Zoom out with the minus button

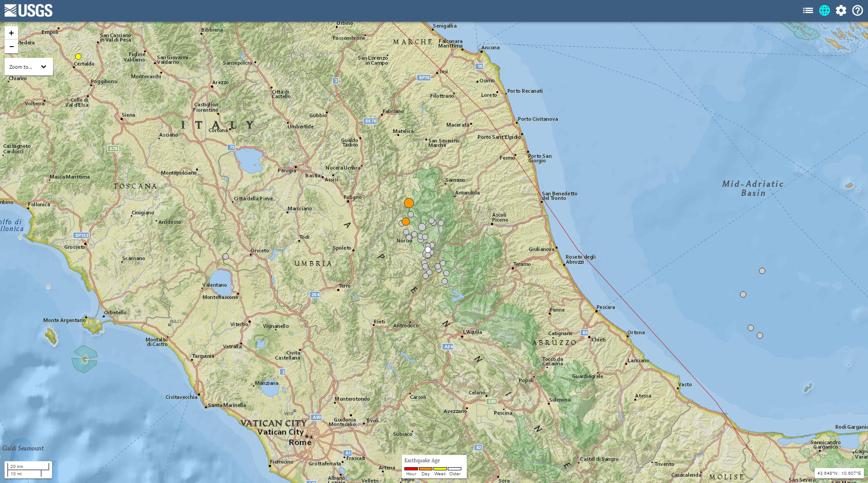click(11, 47)
